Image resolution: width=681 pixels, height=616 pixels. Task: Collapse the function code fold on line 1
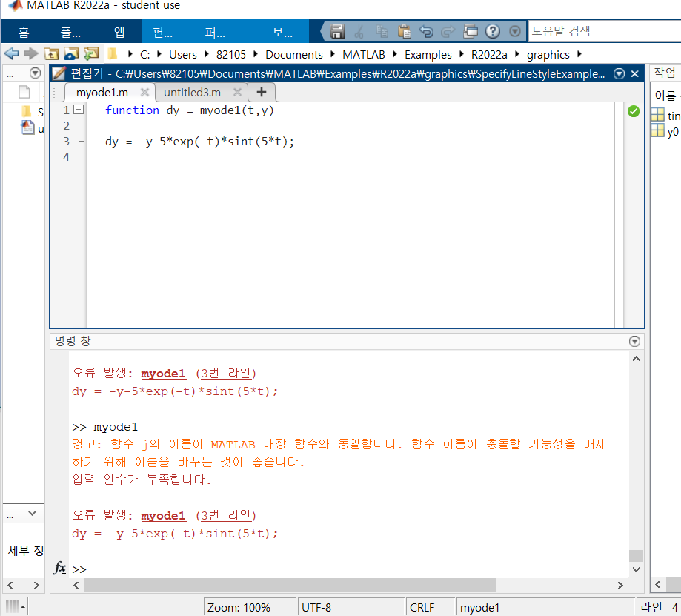79,110
